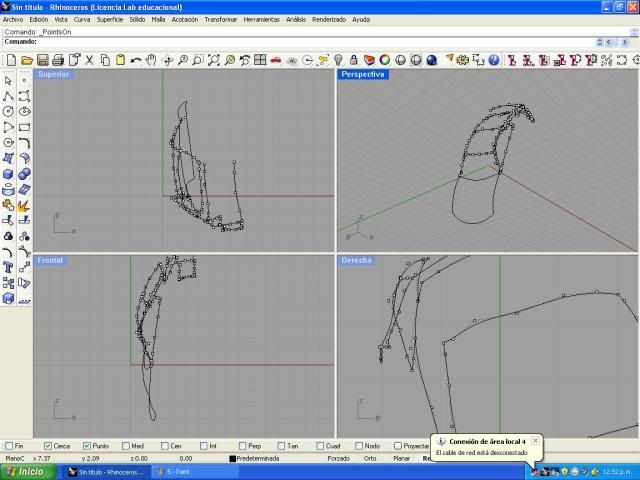Open the Superficie menu
This screenshot has width=640, height=480.
click(110, 19)
